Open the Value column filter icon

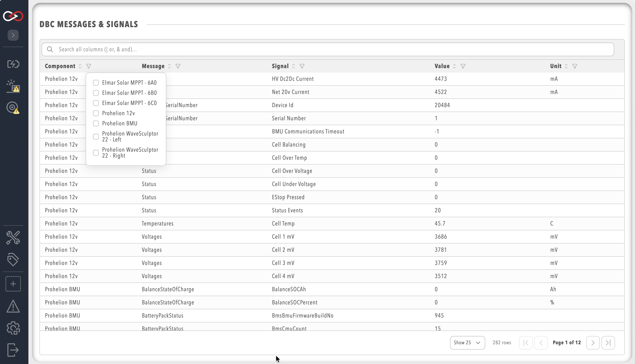(463, 66)
